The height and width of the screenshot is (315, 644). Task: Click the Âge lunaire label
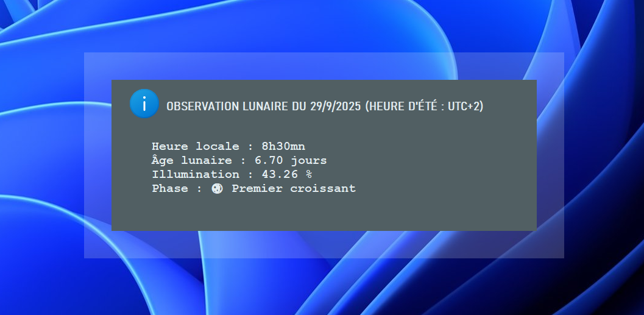(x=192, y=160)
